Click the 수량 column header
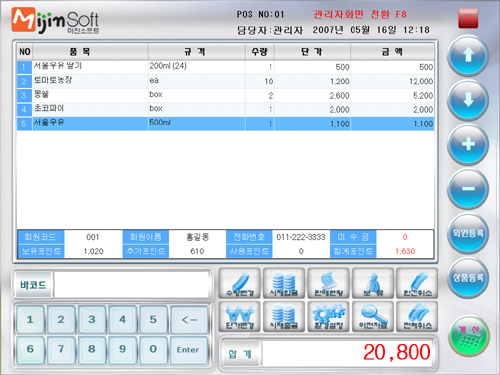Viewport: 500px width, 375px height. pos(260,52)
